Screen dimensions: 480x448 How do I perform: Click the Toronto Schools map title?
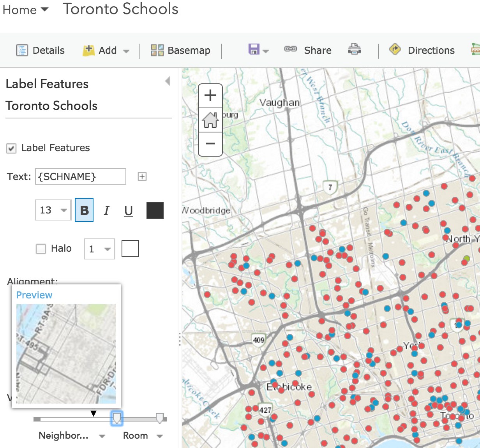pyautogui.click(x=121, y=9)
